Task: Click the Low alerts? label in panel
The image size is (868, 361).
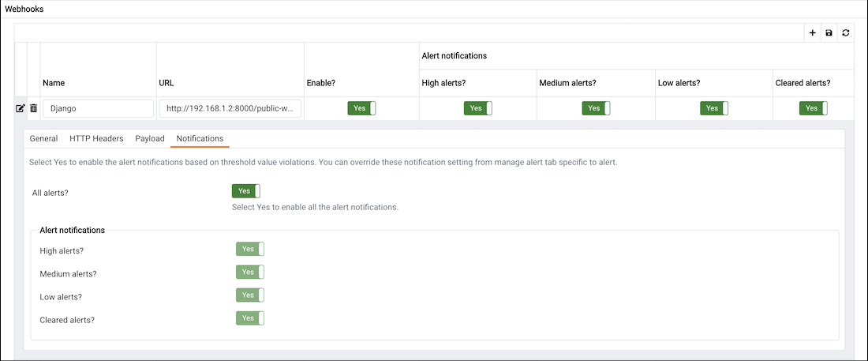Action: point(61,297)
